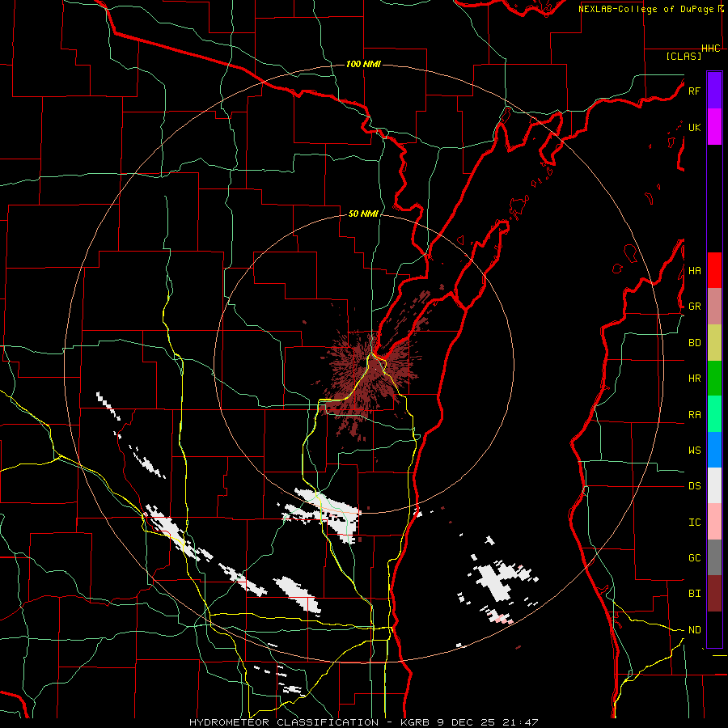Click the ND black legend swatch
Viewport: 728px width, 728px height.
[x=714, y=629]
